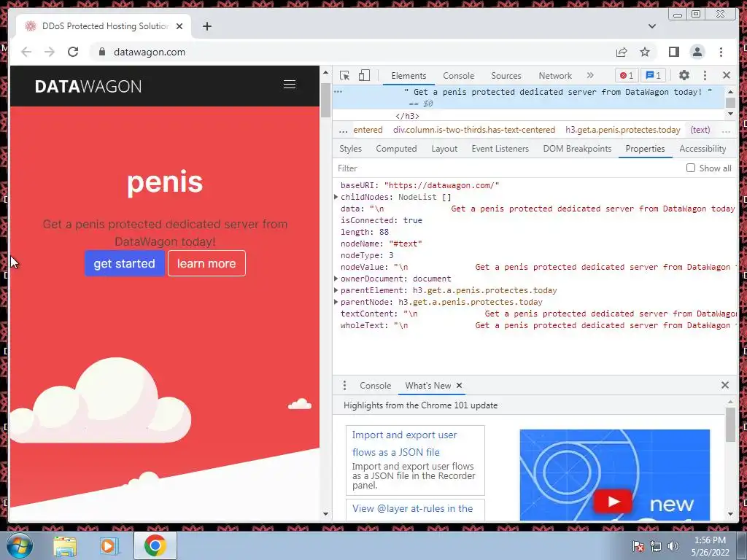Select the Styles sidebar tab
This screenshot has width=747, height=560.
[350, 149]
